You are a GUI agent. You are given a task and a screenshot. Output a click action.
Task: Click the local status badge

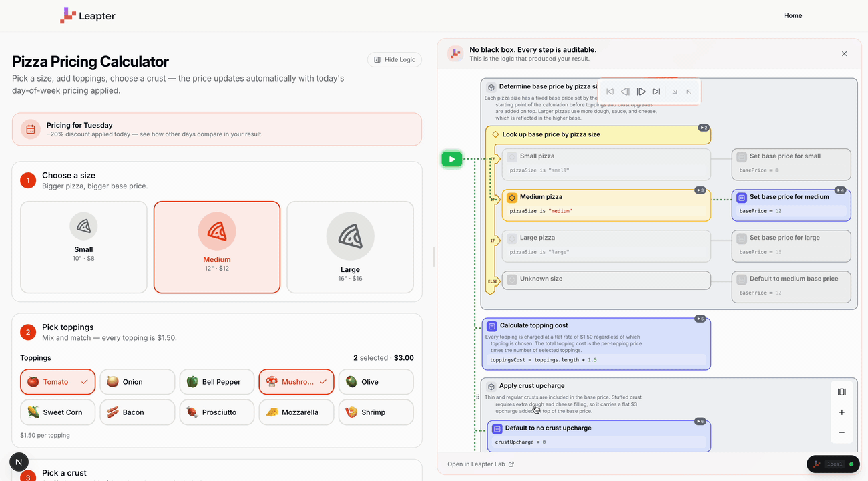pyautogui.click(x=833, y=464)
